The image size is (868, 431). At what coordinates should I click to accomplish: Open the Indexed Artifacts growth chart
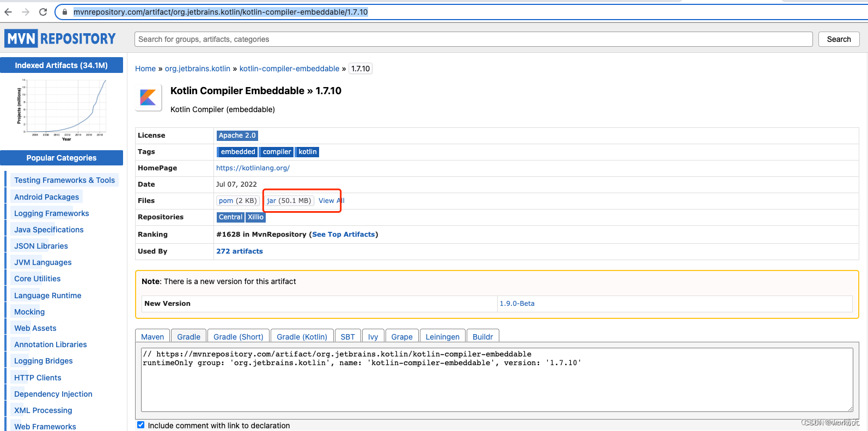(x=62, y=110)
